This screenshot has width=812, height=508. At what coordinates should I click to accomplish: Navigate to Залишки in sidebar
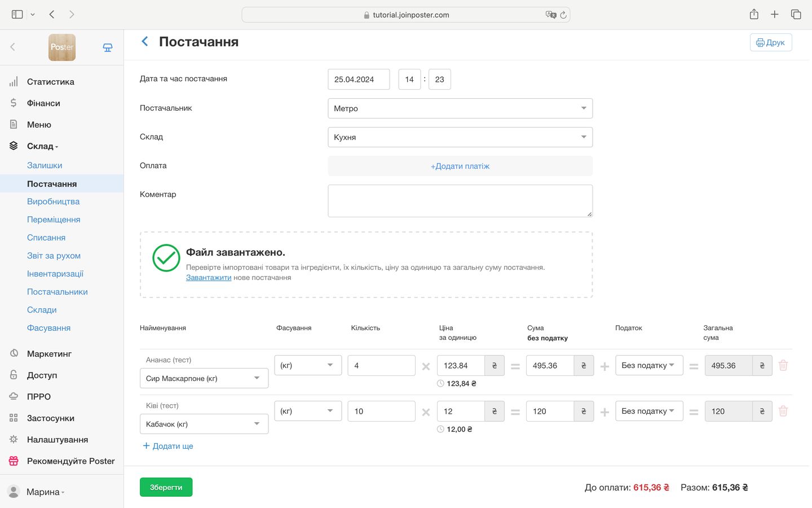point(45,165)
